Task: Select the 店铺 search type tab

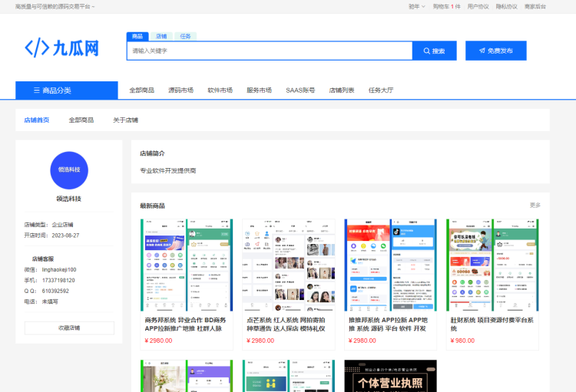Action: coord(161,36)
